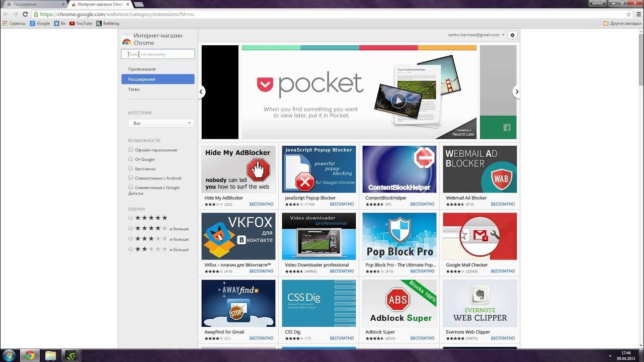This screenshot has height=362, width=644.
Task: Bookmark this page with the star icon
Action: click(628, 14)
